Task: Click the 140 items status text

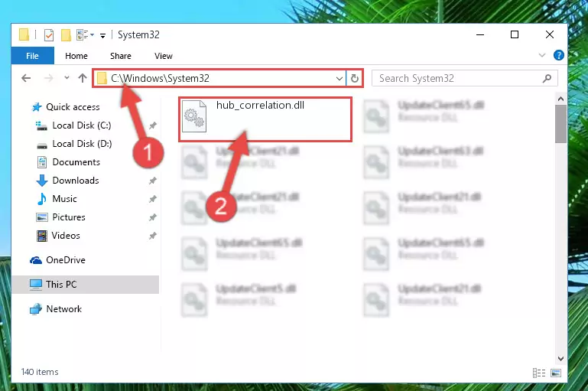Action: point(40,372)
